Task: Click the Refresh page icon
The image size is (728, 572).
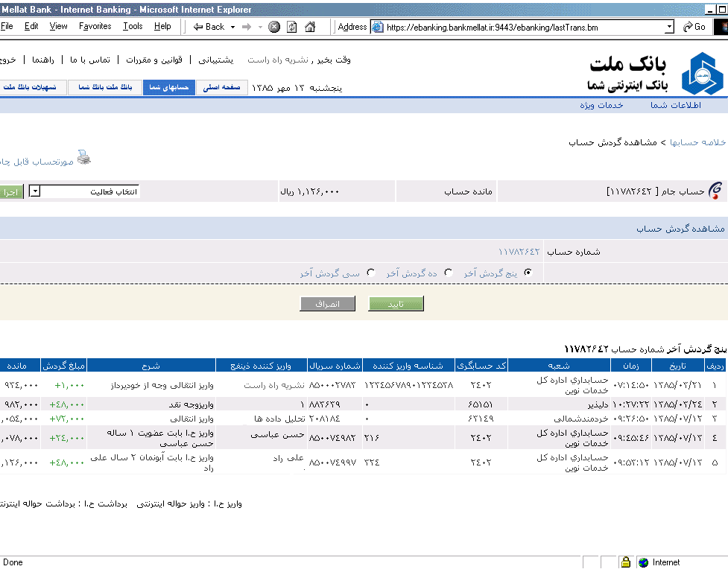Action: pos(292,27)
